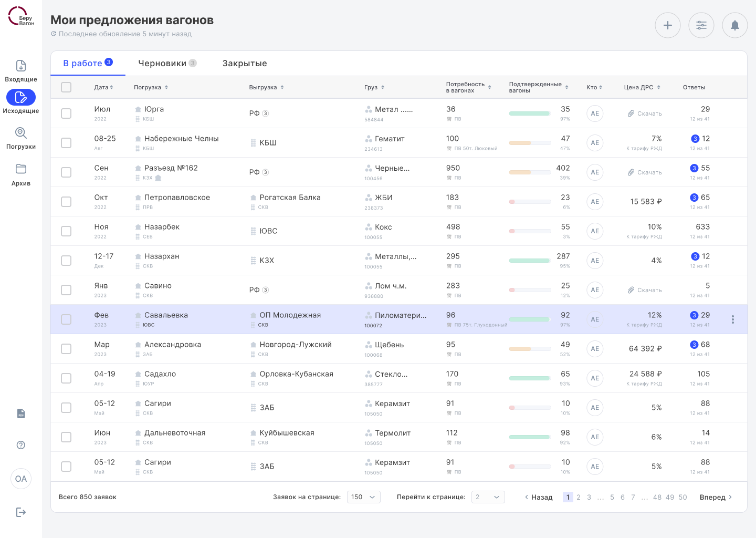Sort table by Дата column

pyautogui.click(x=103, y=87)
